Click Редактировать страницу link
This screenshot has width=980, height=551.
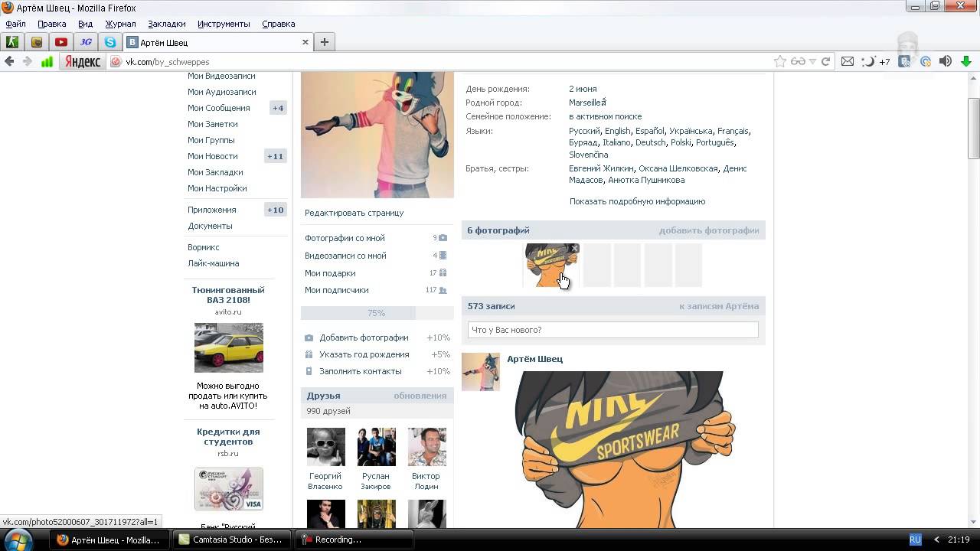354,213
